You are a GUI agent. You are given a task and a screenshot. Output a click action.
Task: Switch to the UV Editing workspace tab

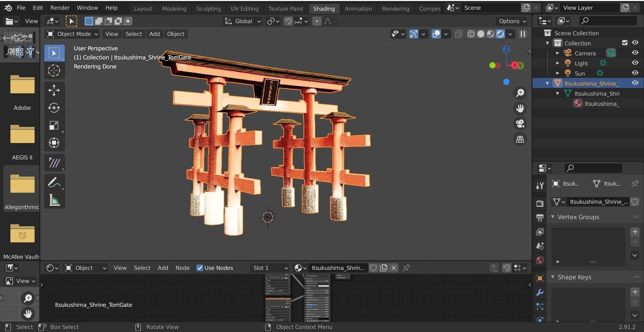[x=244, y=9]
